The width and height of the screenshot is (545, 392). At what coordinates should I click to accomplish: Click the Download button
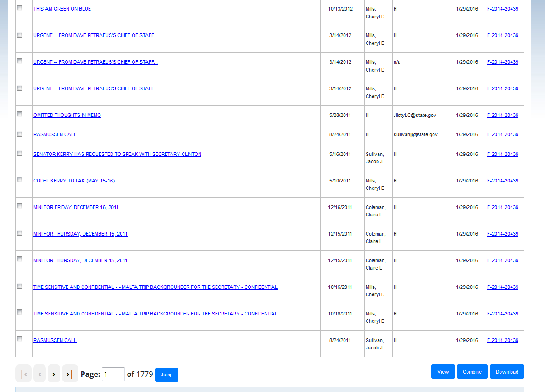point(507,371)
